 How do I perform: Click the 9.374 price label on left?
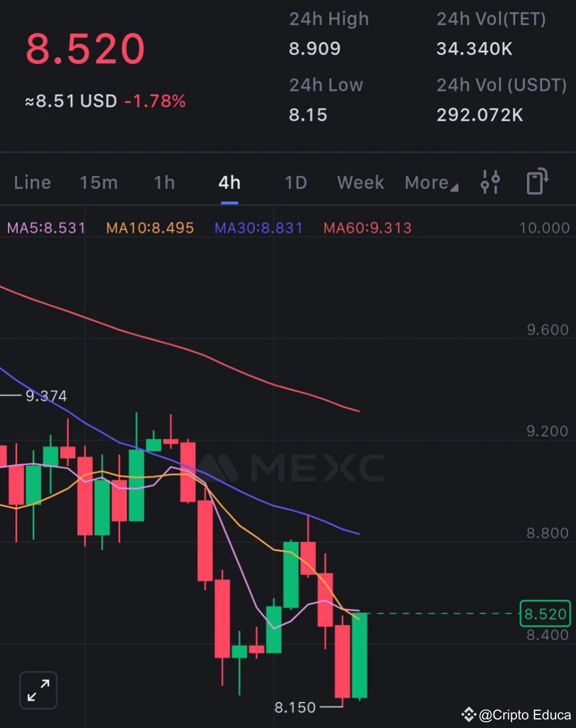(x=46, y=396)
